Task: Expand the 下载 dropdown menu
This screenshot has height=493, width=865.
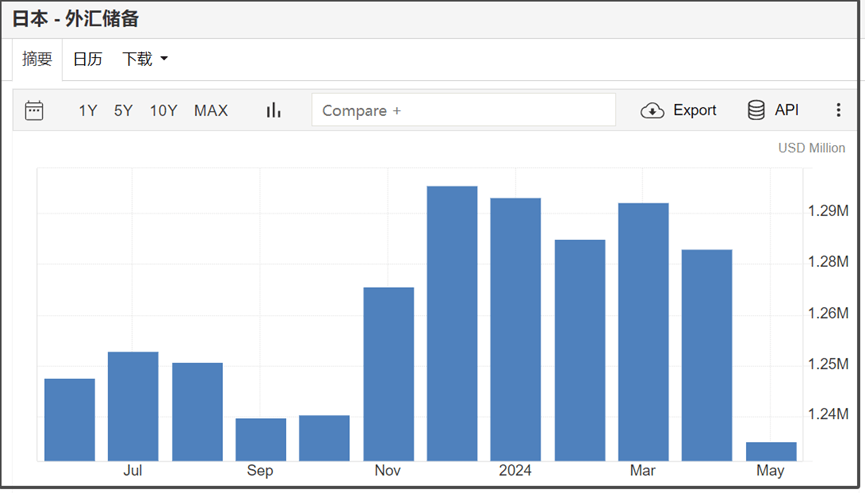Action: (x=145, y=59)
